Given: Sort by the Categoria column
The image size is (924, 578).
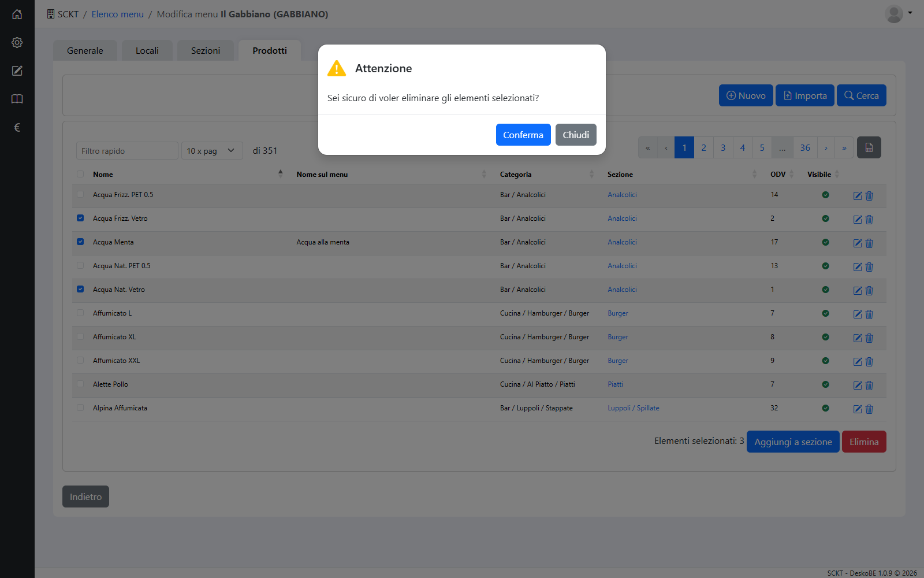Looking at the screenshot, I should point(591,174).
